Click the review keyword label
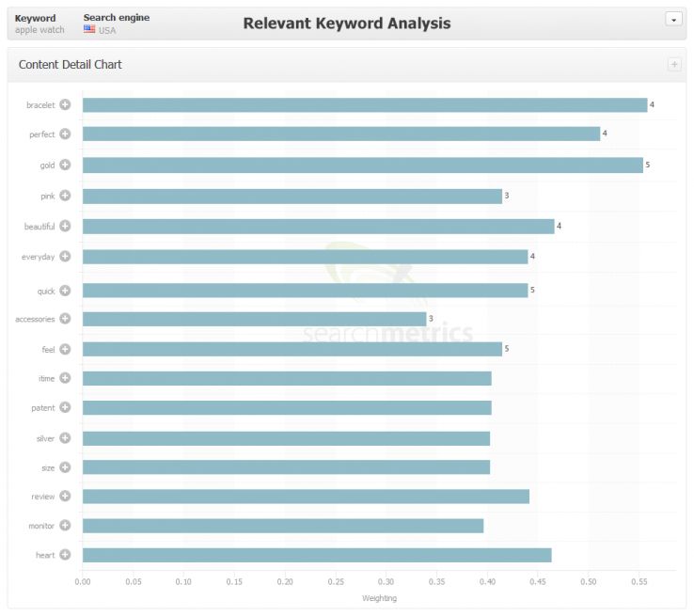The height and width of the screenshot is (616, 694). tap(43, 497)
